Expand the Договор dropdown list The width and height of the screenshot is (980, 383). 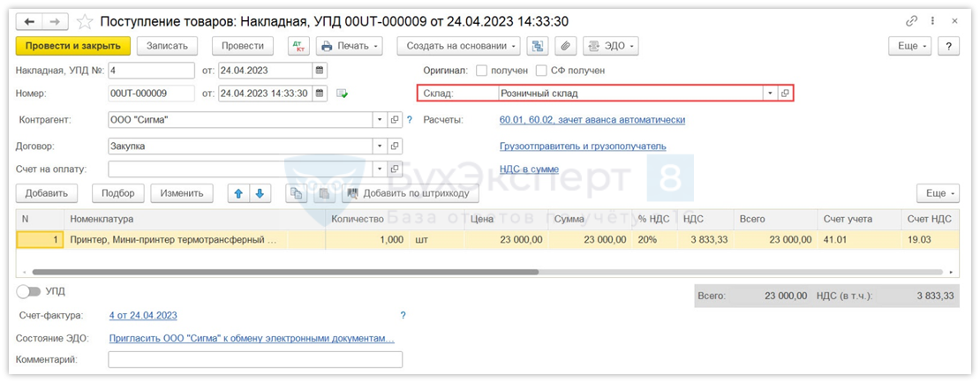tap(380, 146)
